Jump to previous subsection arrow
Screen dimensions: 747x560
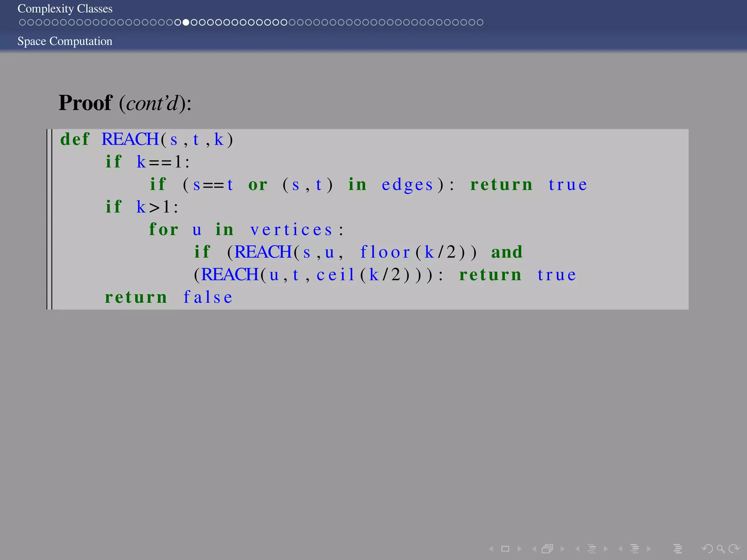point(577,548)
